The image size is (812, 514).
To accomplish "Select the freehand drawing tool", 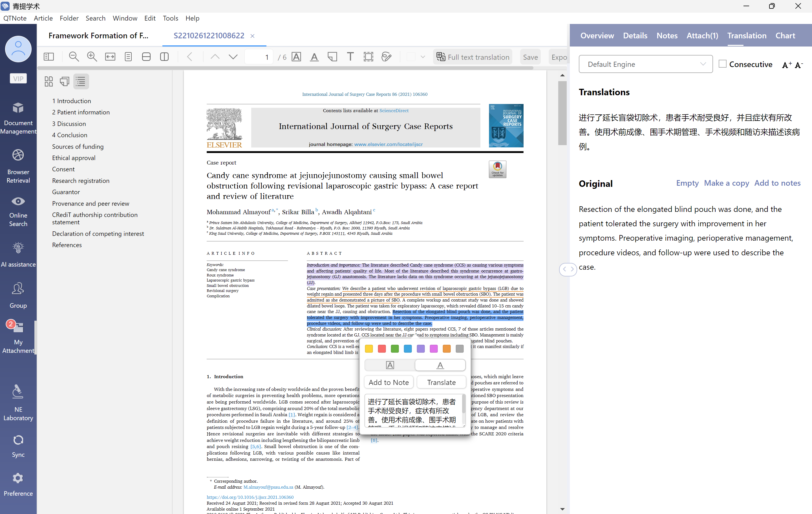I will coord(387,57).
